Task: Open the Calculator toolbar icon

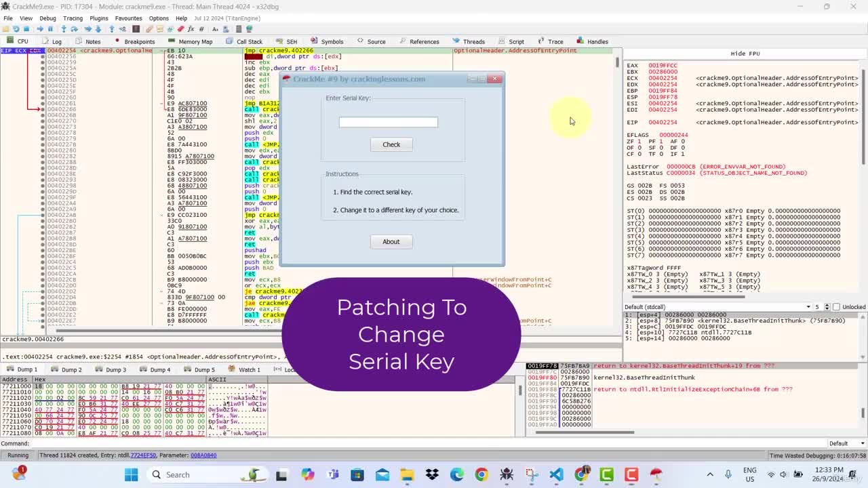Action: click(239, 29)
